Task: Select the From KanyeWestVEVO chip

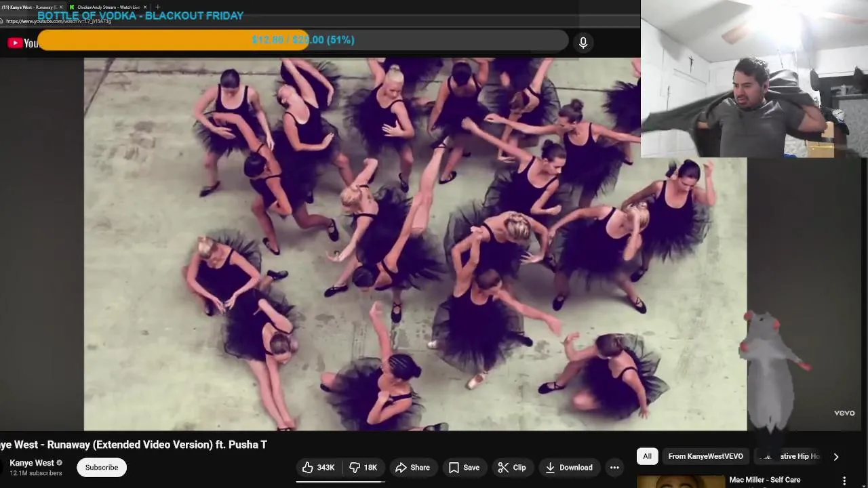Action: (706, 456)
